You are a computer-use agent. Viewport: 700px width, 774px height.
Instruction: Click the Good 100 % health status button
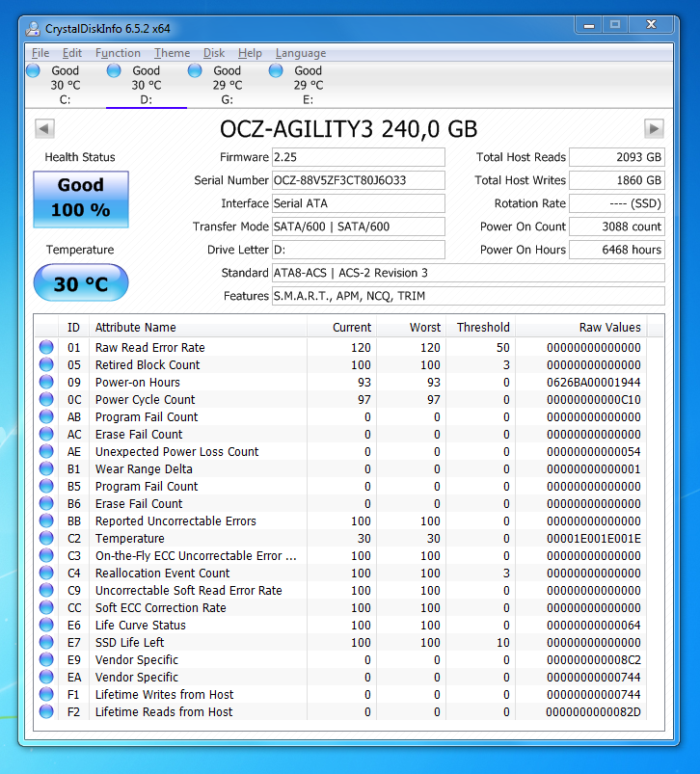[81, 199]
